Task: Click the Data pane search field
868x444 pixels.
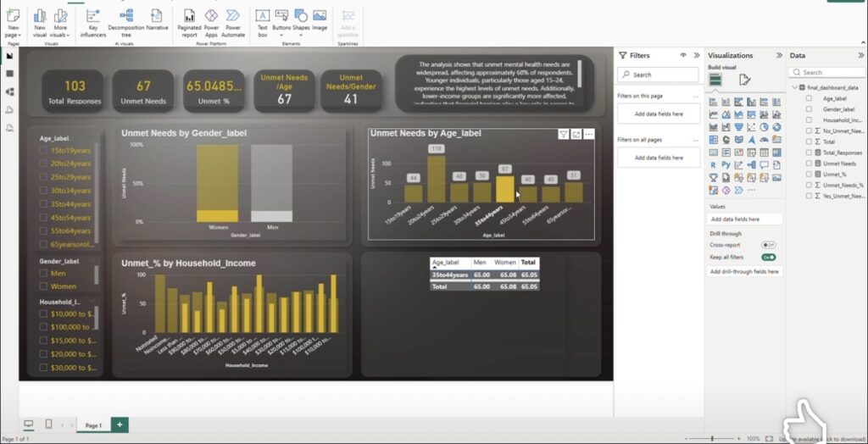Action: click(827, 73)
